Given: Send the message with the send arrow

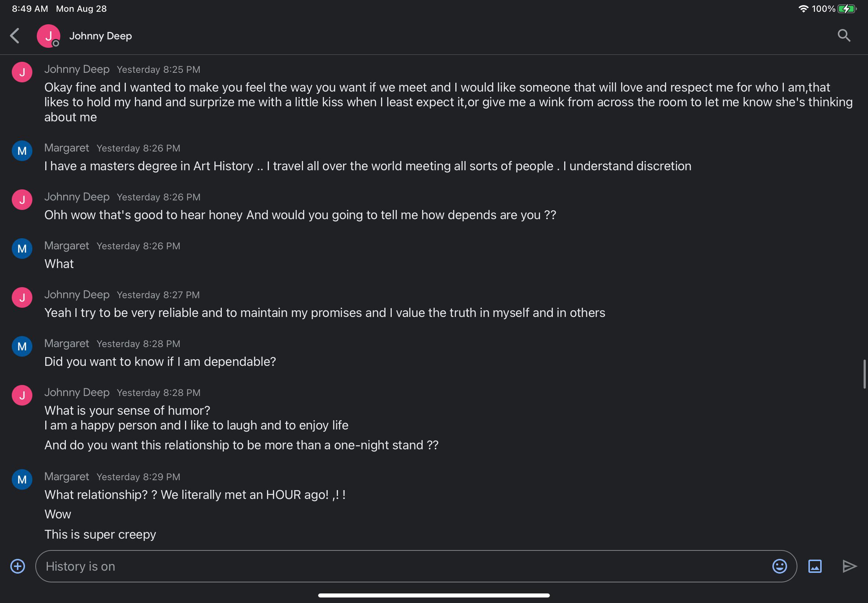Looking at the screenshot, I should [x=850, y=566].
